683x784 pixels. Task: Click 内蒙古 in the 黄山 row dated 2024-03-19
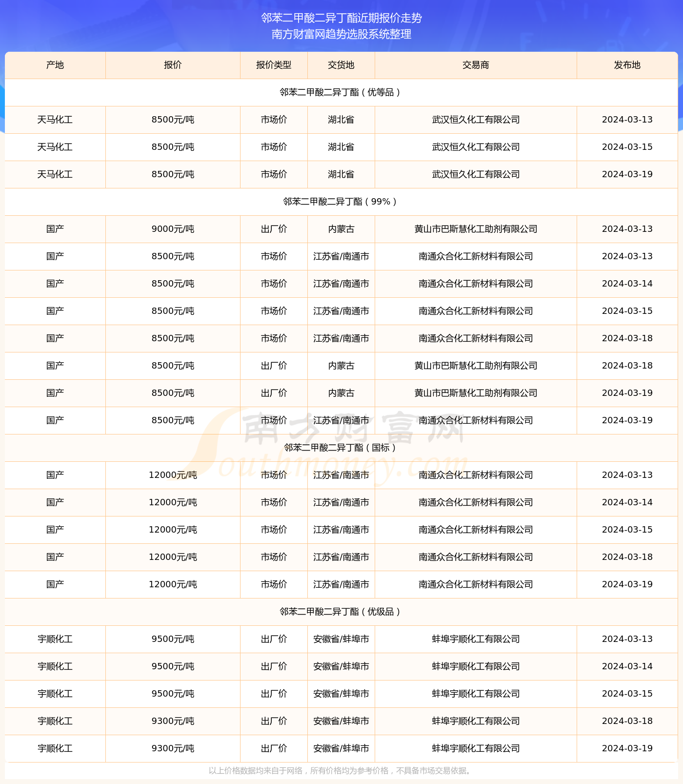coord(341,393)
